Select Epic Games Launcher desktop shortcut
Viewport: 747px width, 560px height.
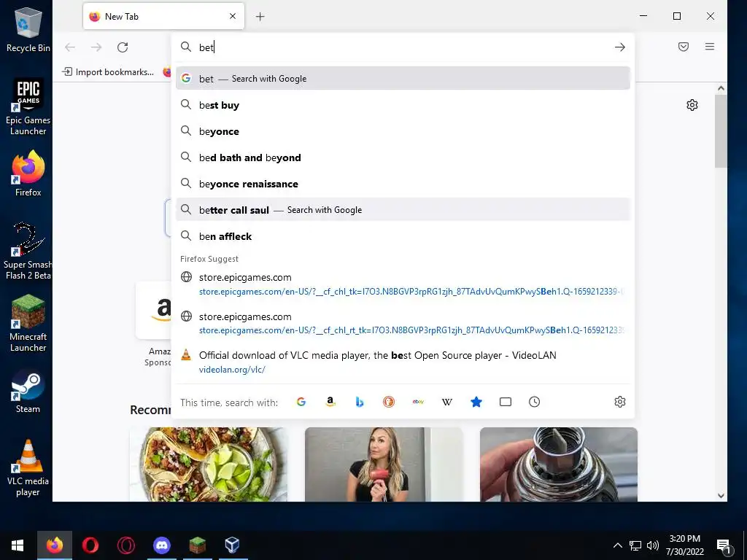(28, 106)
